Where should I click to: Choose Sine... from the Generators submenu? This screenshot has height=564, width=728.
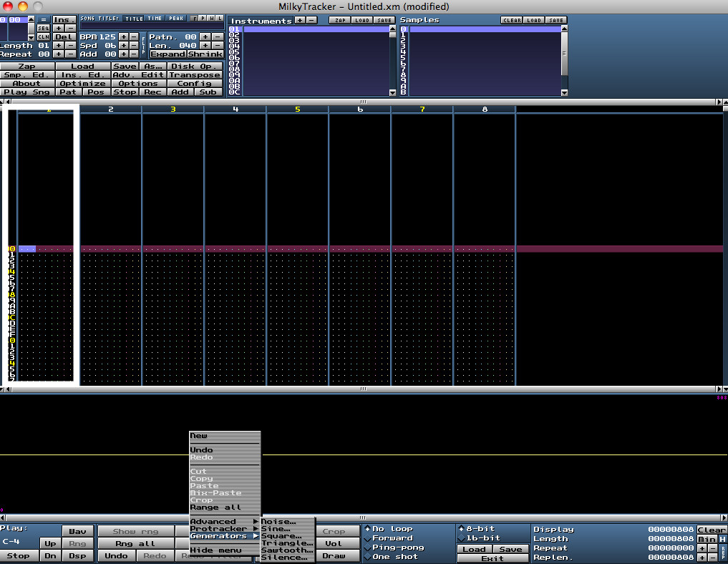276,529
